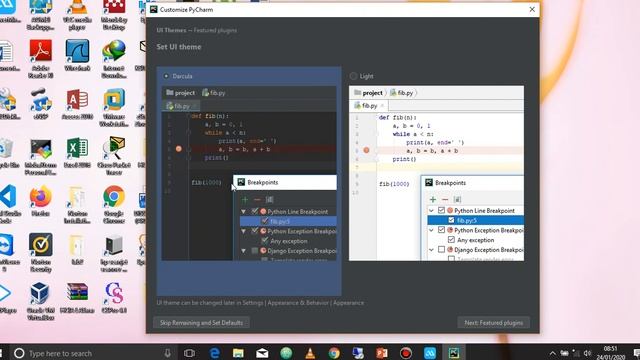This screenshot has width=640, height=360.
Task: Click the Visual Studio Code desktop icon
Action: tap(8, 204)
